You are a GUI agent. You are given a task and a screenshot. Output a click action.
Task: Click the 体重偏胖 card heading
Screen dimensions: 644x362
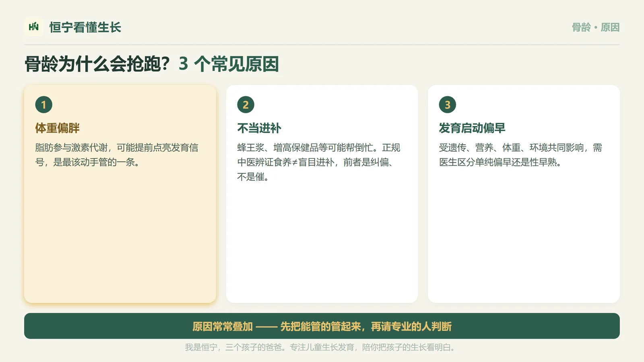[58, 128]
